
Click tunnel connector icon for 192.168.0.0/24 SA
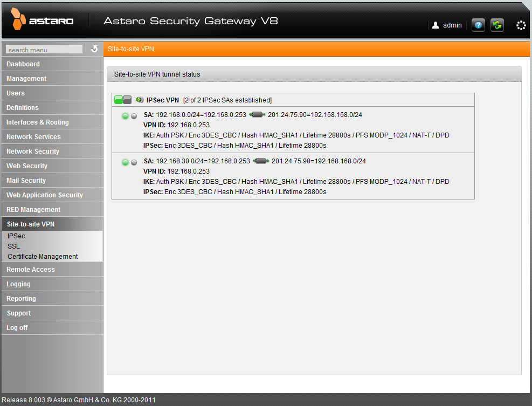[x=257, y=115]
